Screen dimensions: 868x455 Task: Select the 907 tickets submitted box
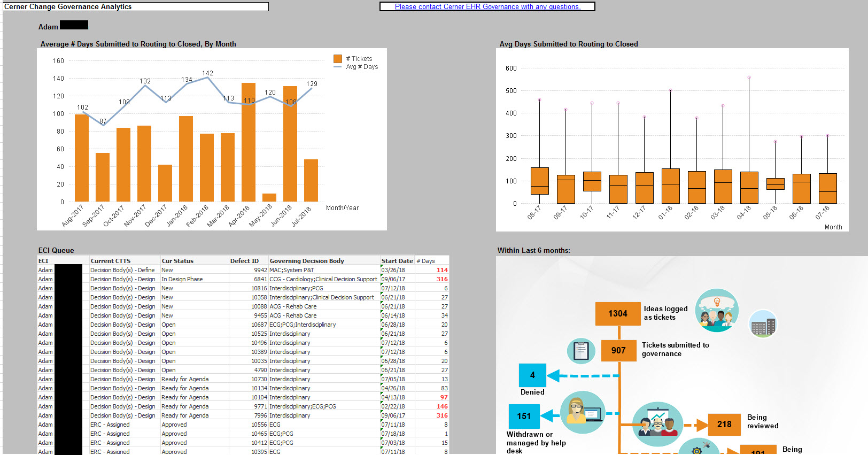point(619,350)
